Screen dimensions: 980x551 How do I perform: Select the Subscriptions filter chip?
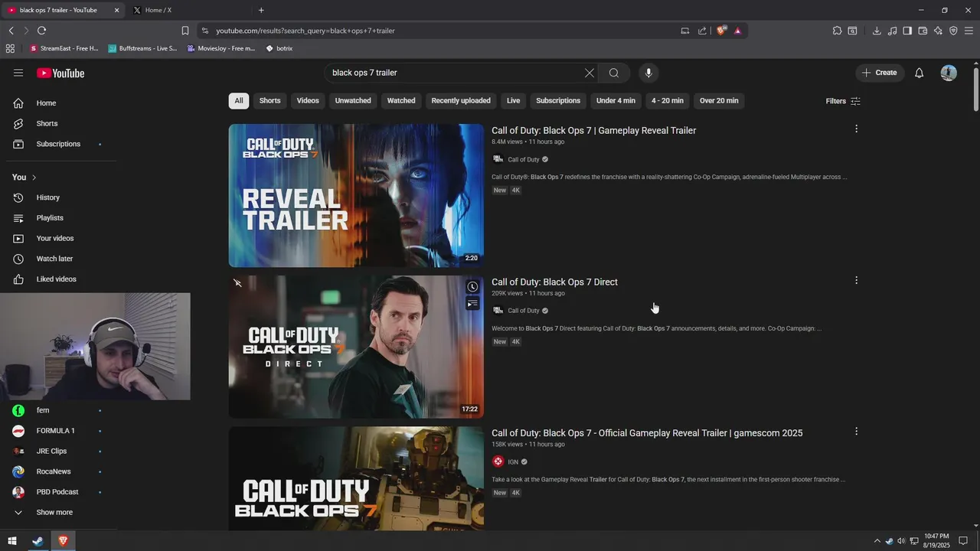pos(558,101)
